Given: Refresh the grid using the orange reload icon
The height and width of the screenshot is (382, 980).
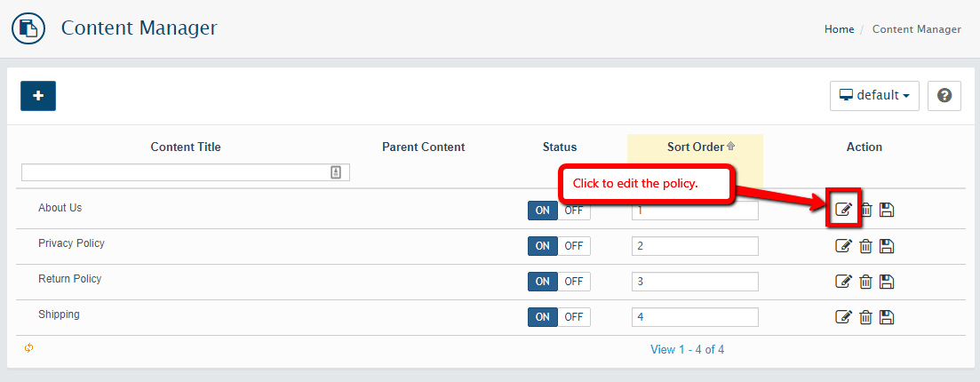Looking at the screenshot, I should click(28, 347).
